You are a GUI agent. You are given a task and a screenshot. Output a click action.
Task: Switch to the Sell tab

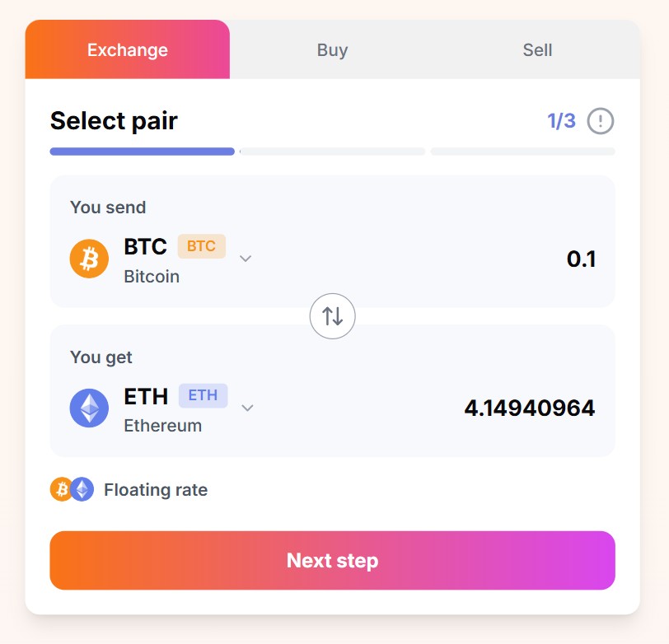pyautogui.click(x=537, y=50)
